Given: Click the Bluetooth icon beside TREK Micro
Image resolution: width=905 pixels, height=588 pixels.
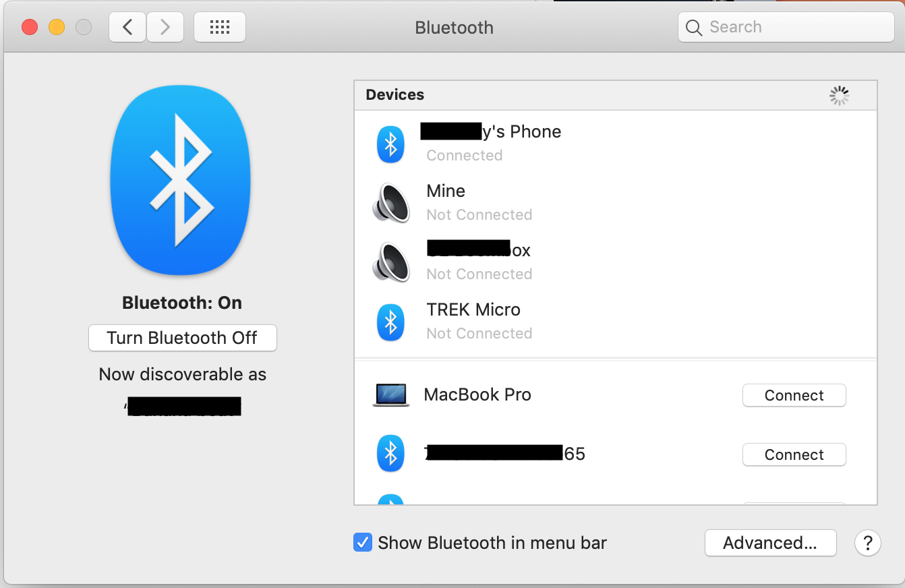Looking at the screenshot, I should pyautogui.click(x=390, y=322).
